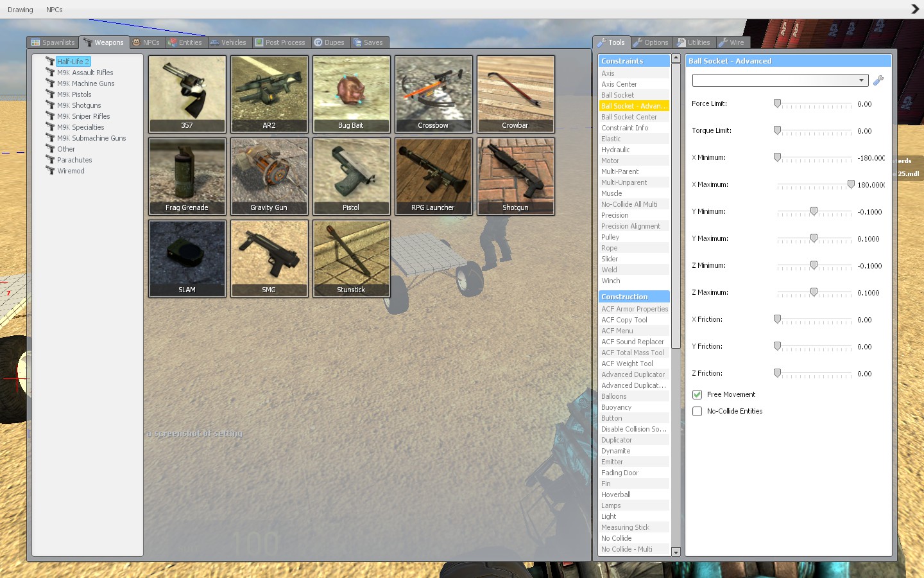Select the Gravity Gun icon
924x578 pixels.
point(269,176)
